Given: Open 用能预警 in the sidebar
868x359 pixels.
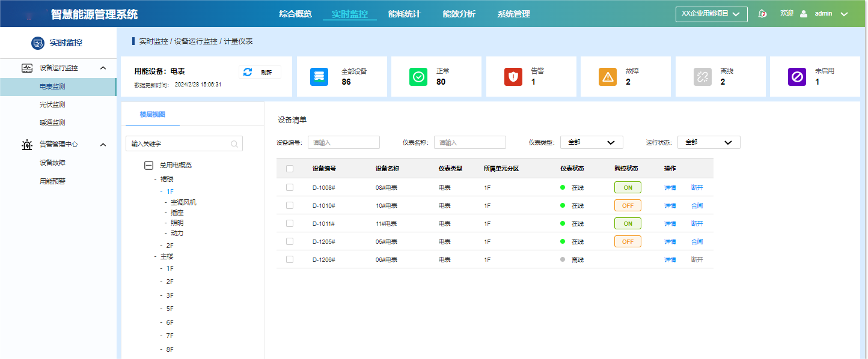Looking at the screenshot, I should click(x=52, y=181).
